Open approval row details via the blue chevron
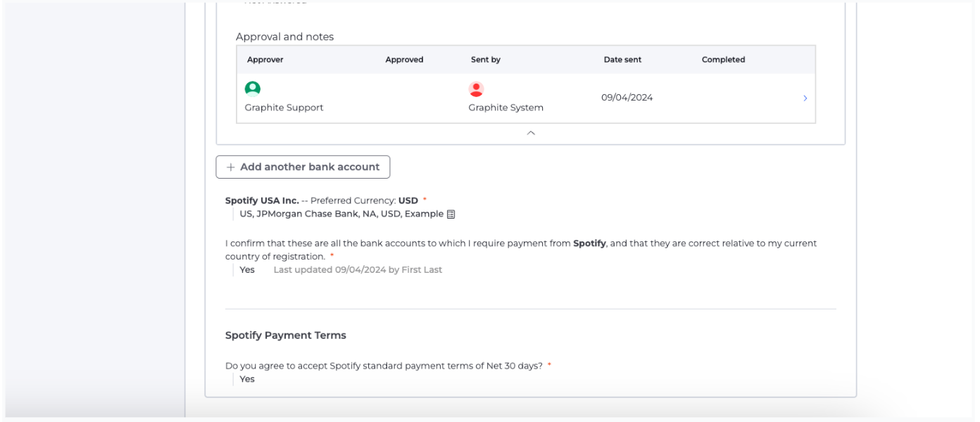The height and width of the screenshot is (422, 980). (805, 98)
